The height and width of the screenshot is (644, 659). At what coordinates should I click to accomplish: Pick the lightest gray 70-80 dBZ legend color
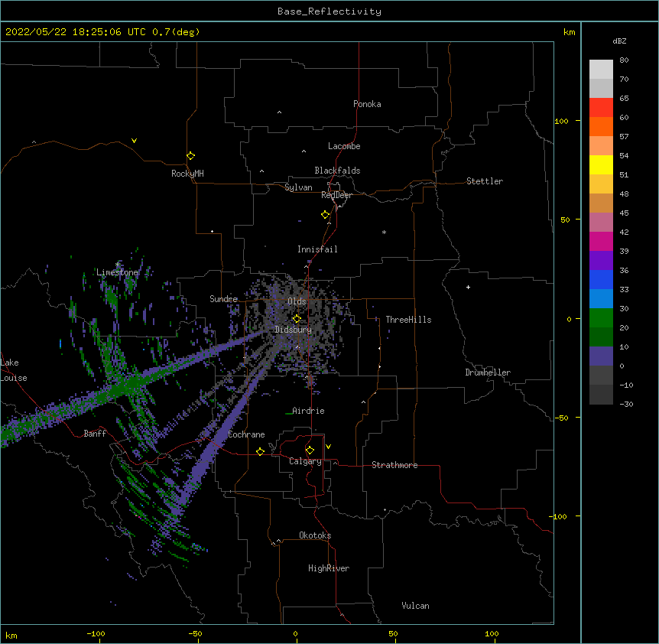(601, 70)
